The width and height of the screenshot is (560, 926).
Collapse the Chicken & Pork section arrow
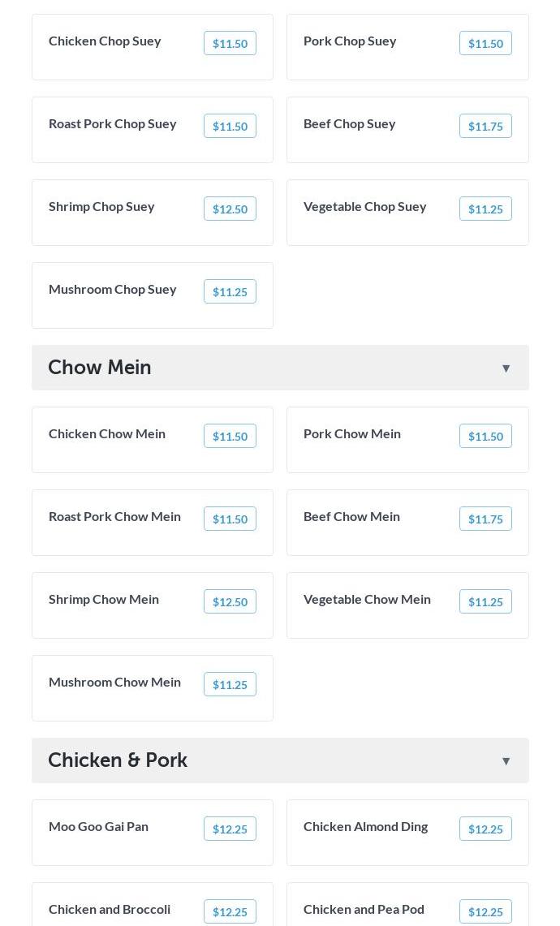(506, 760)
